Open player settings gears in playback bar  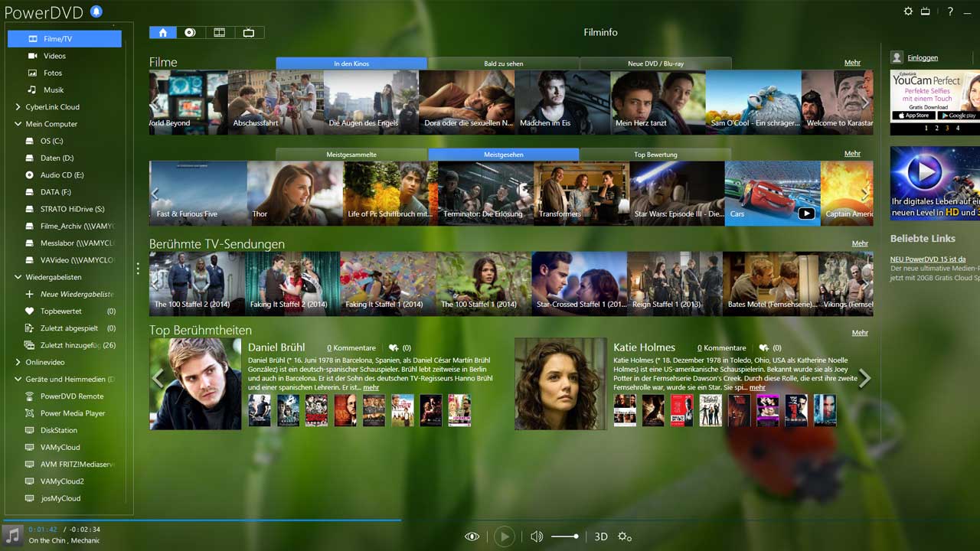[625, 537]
